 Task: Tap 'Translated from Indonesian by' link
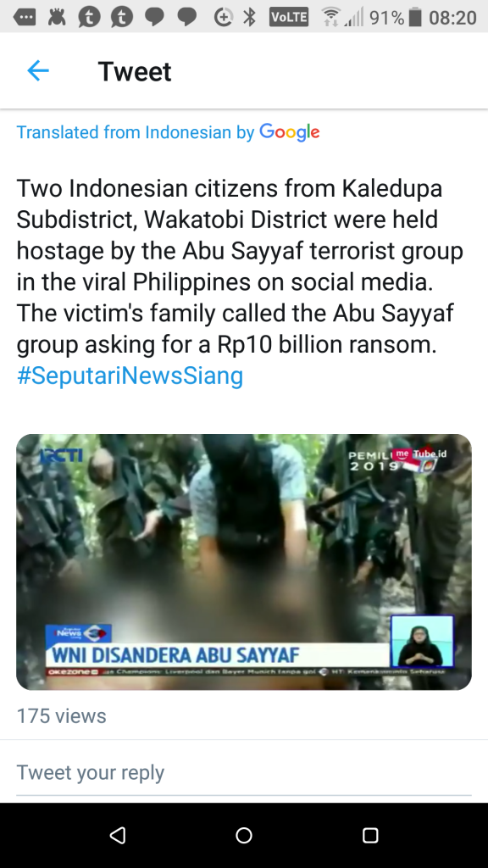(136, 132)
